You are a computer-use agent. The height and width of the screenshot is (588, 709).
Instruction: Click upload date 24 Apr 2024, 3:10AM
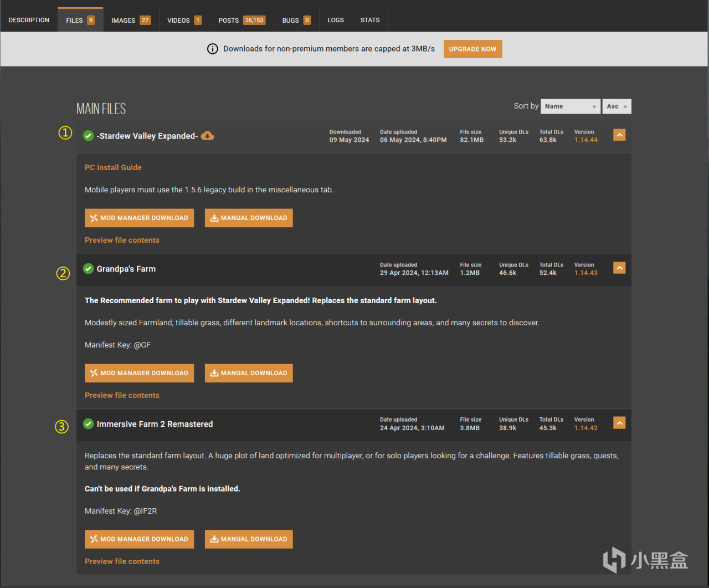point(412,428)
